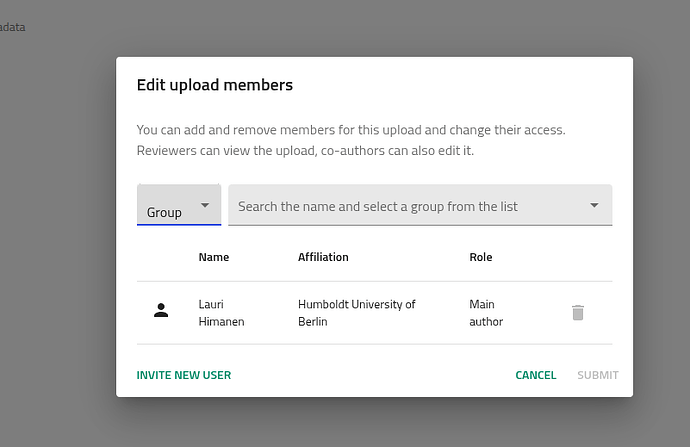Click the Edit upload members title
Screen dimensions: 690x447
tap(214, 85)
